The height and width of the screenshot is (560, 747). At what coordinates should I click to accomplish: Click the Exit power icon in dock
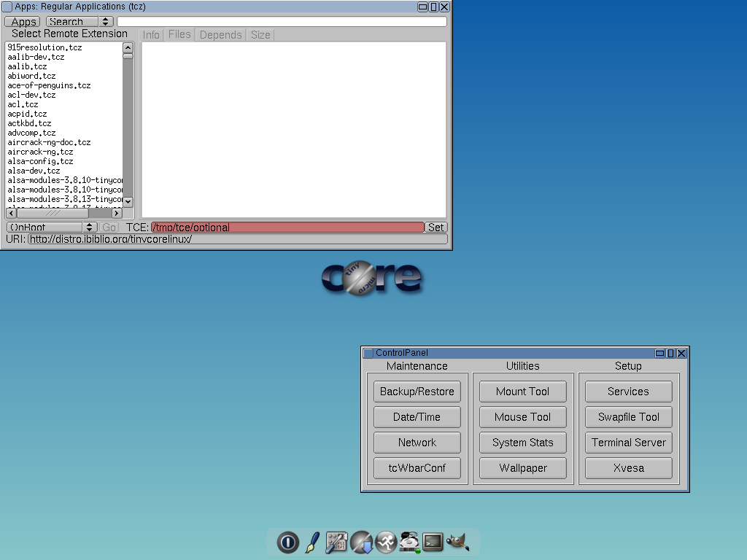pos(287,542)
